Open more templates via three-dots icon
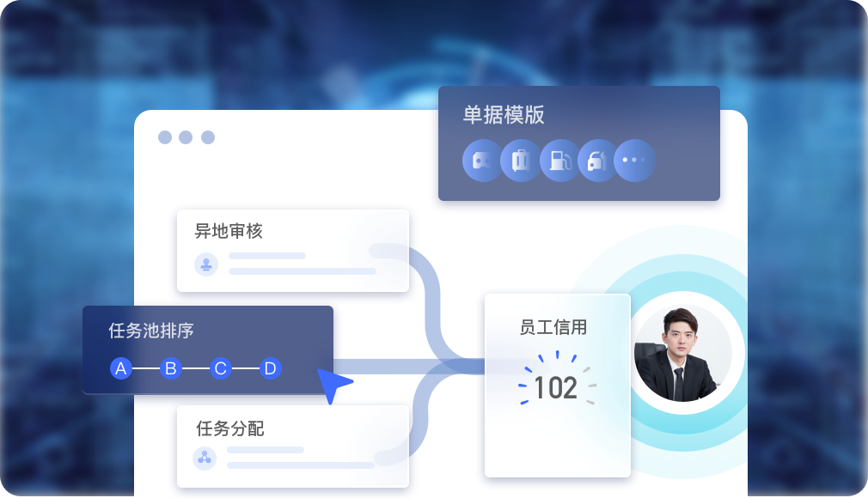Image resolution: width=868 pixels, height=498 pixels. [x=634, y=161]
